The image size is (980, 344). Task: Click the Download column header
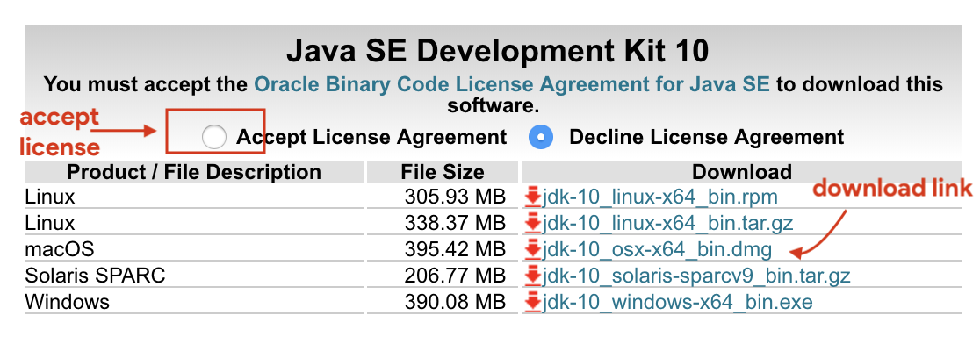[742, 172]
